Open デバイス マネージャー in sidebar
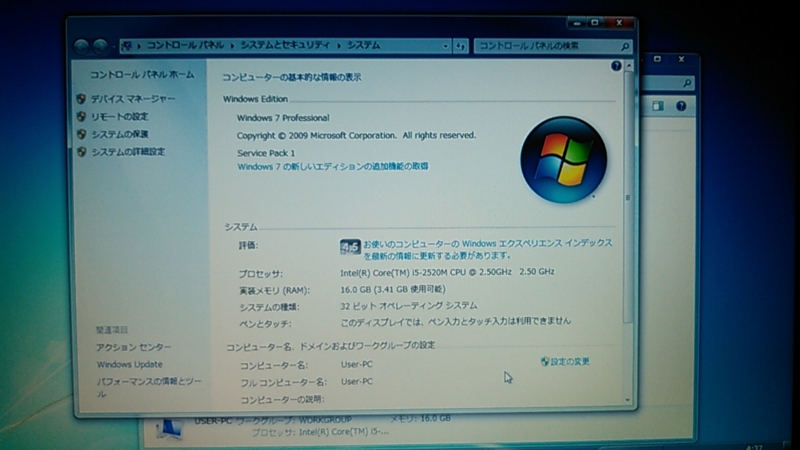 click(133, 98)
